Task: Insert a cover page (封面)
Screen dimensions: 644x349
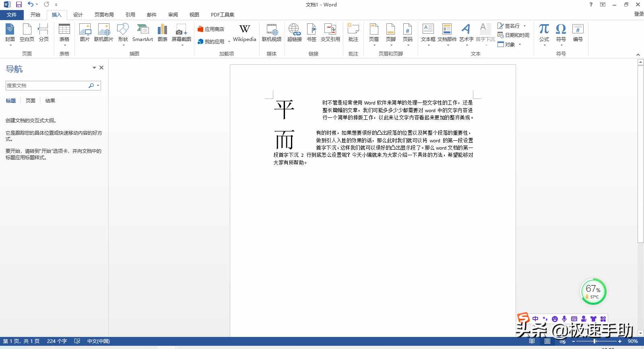Action: click(10, 34)
